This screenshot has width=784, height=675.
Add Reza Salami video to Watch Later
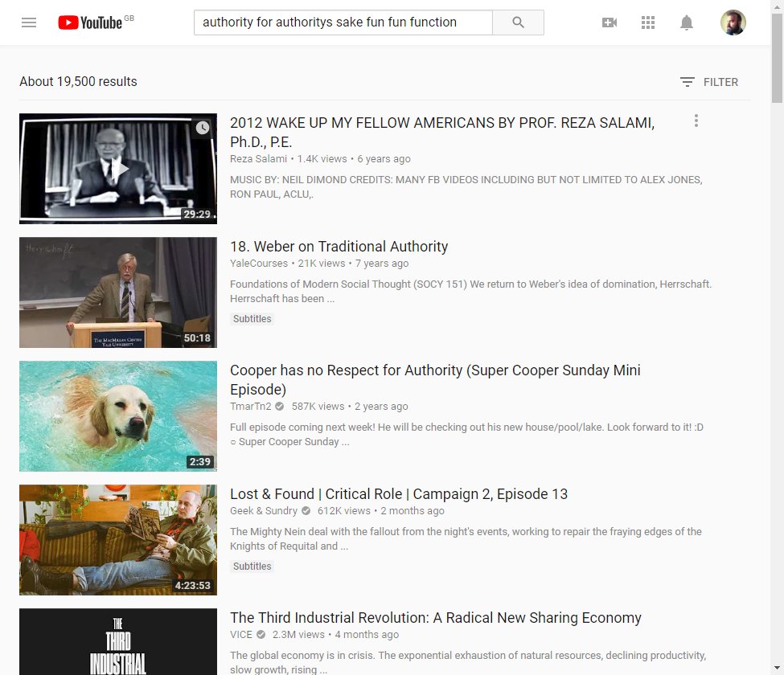pyautogui.click(x=203, y=128)
